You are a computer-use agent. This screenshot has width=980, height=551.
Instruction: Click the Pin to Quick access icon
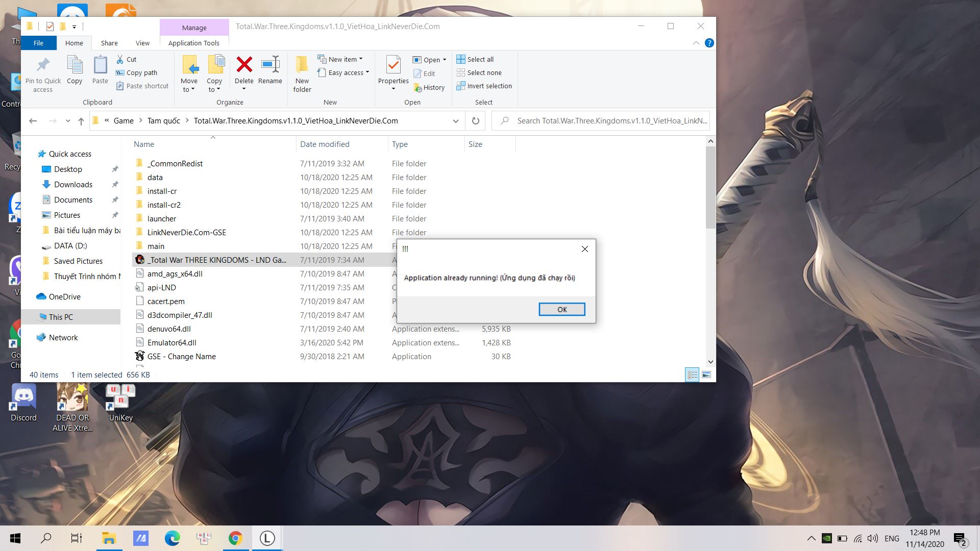pyautogui.click(x=43, y=65)
